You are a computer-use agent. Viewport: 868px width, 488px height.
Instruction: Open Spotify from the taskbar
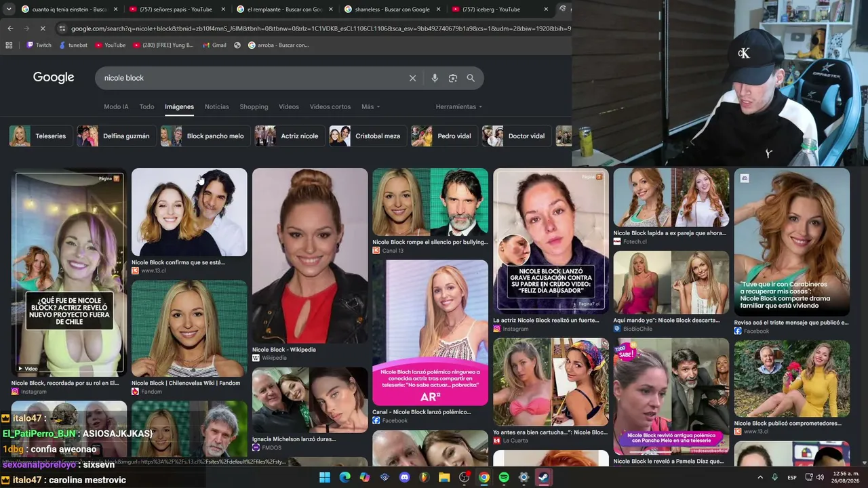(x=504, y=477)
